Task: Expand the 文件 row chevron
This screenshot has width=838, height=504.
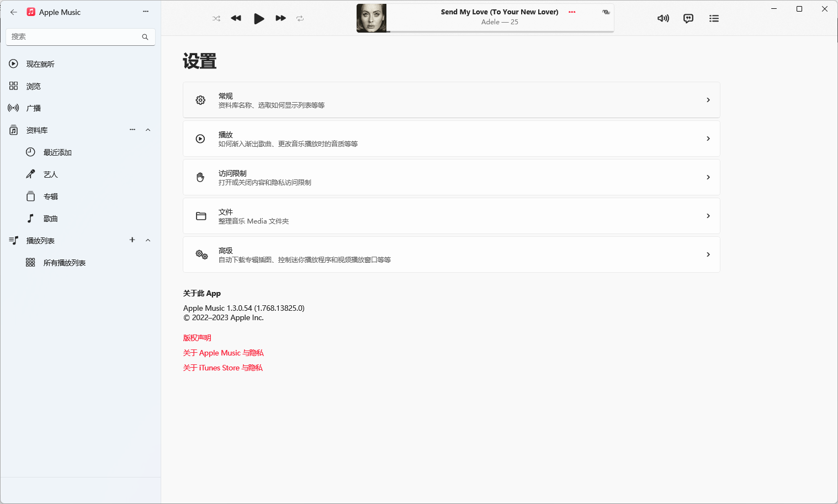Action: 708,216
